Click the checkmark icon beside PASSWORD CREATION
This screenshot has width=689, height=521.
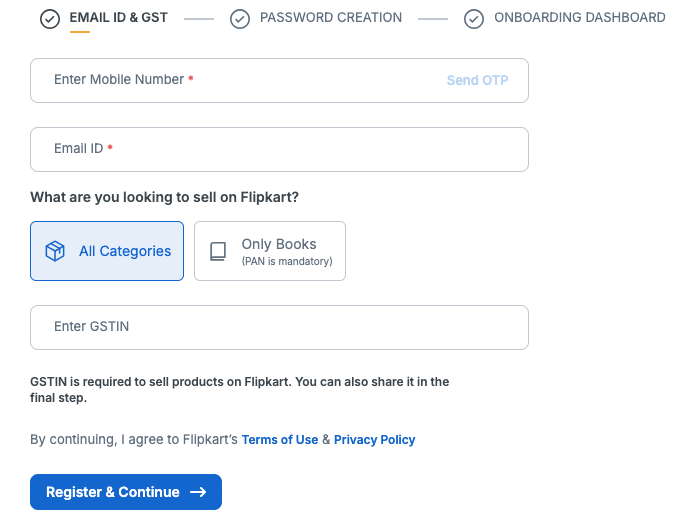pos(240,19)
